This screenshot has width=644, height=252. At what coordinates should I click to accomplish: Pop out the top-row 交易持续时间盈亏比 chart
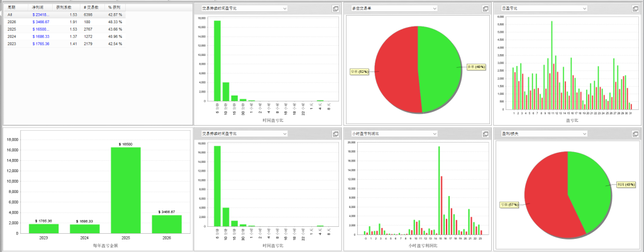(335, 9)
